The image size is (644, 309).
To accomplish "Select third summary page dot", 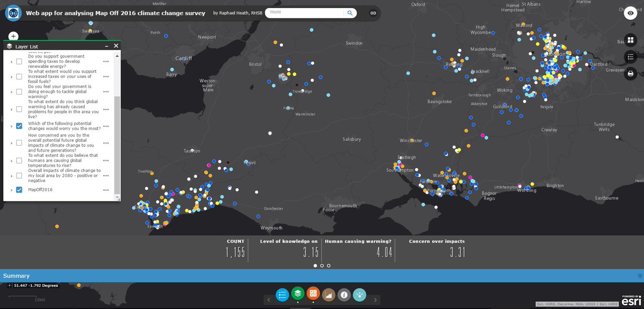I will click(x=329, y=265).
